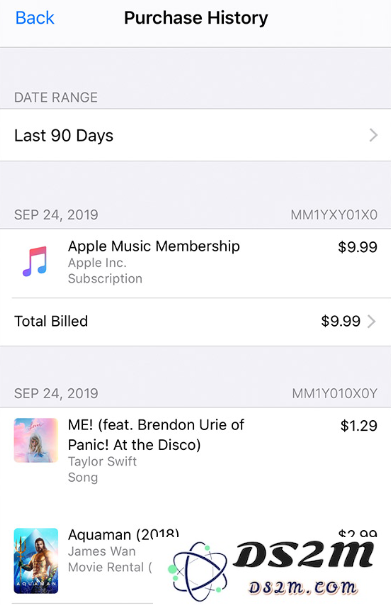The image size is (391, 605).
Task: Select order ID MM1Y010X0Y
Action: point(335,394)
